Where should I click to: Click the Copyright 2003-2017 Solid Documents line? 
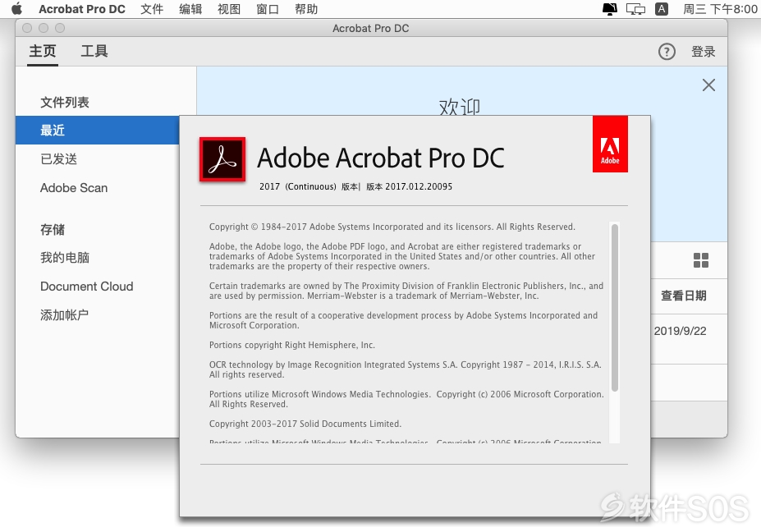pos(305,424)
